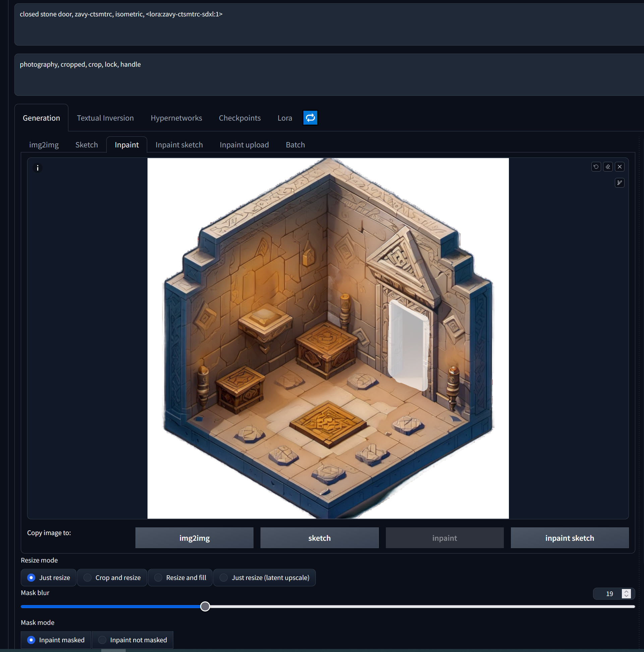Click the close image X icon

point(620,166)
